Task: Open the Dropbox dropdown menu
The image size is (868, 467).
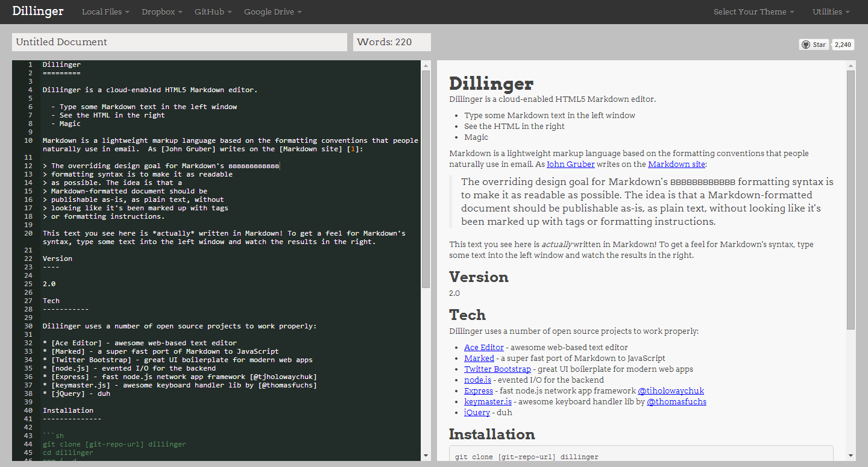Action: point(162,12)
